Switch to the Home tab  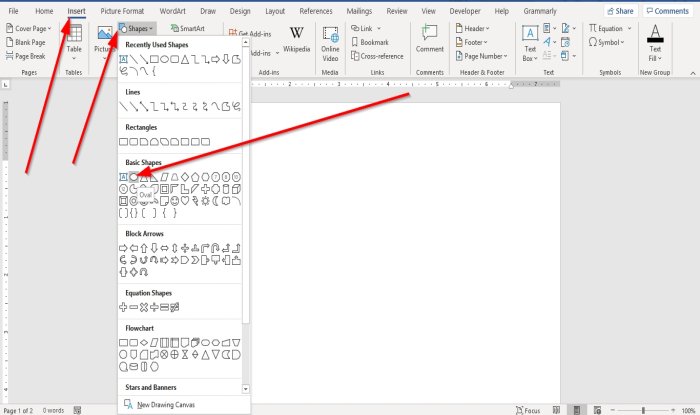(x=44, y=11)
